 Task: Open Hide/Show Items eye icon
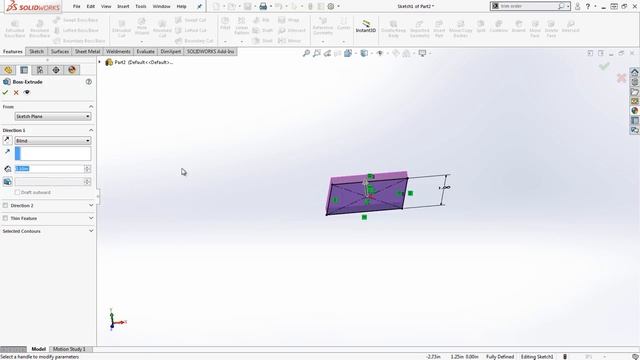point(380,53)
